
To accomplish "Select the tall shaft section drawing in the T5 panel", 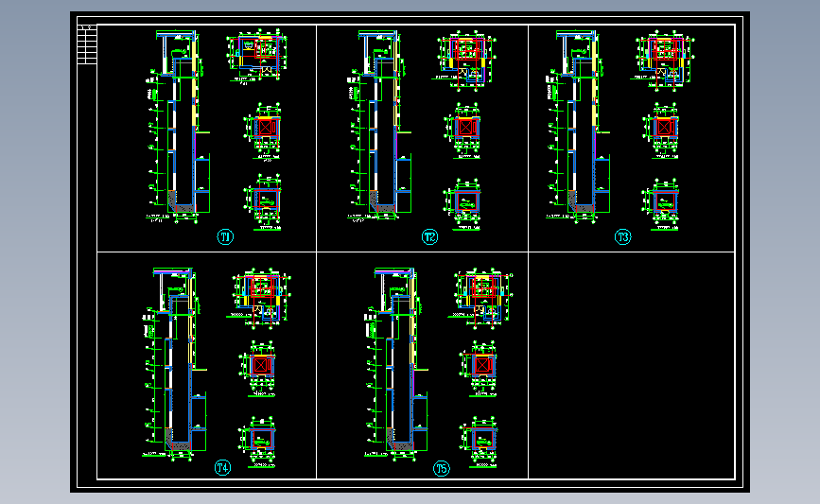I will pos(396,364).
